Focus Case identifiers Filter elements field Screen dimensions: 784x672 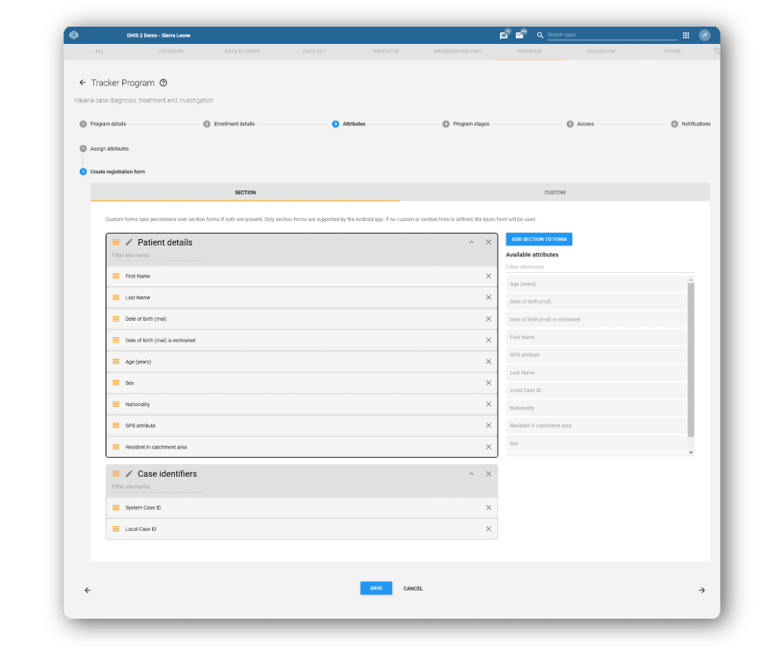[158, 487]
